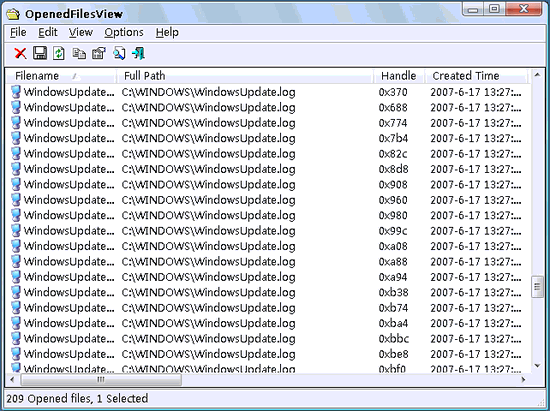The height and width of the screenshot is (411, 550).
Task: Click the Exit door toolbar icon
Action: (x=139, y=54)
